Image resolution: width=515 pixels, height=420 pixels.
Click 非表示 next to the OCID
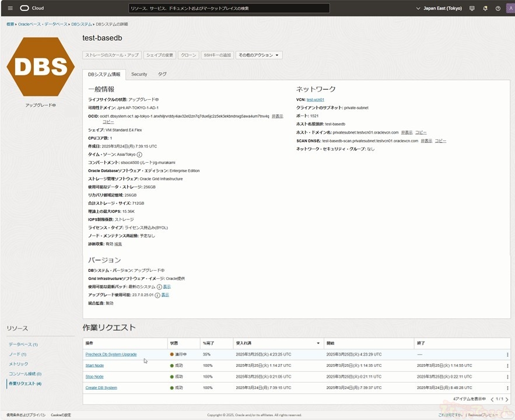point(277,116)
